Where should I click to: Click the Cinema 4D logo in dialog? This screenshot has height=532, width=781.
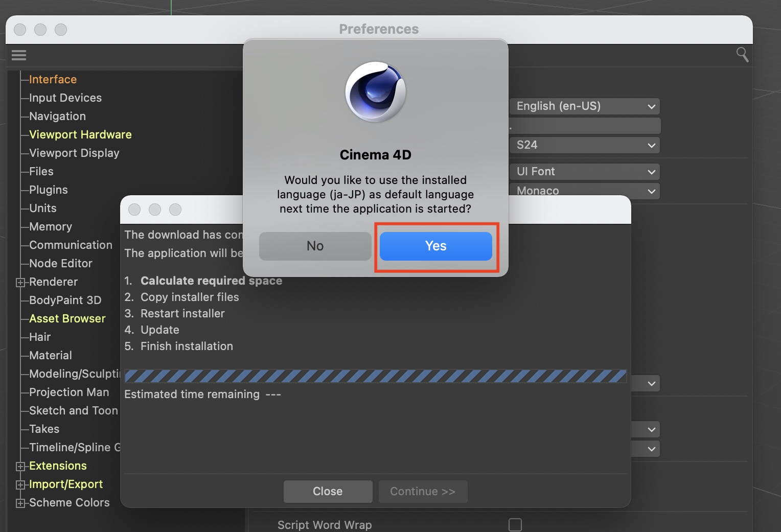[375, 92]
